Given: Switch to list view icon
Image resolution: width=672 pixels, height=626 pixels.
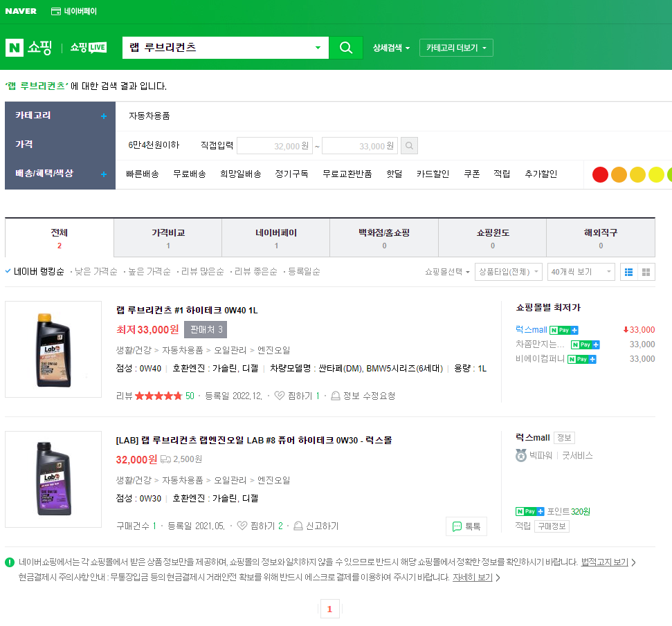Looking at the screenshot, I should [628, 272].
